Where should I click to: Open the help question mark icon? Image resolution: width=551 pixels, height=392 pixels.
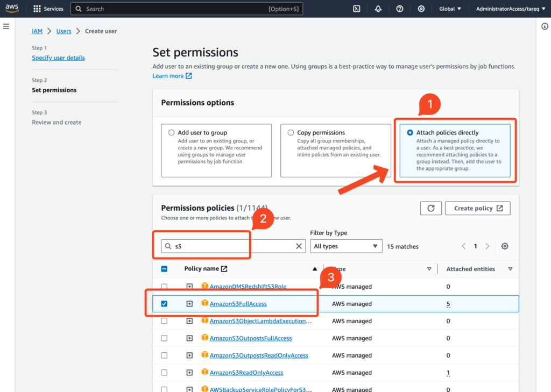[400, 9]
